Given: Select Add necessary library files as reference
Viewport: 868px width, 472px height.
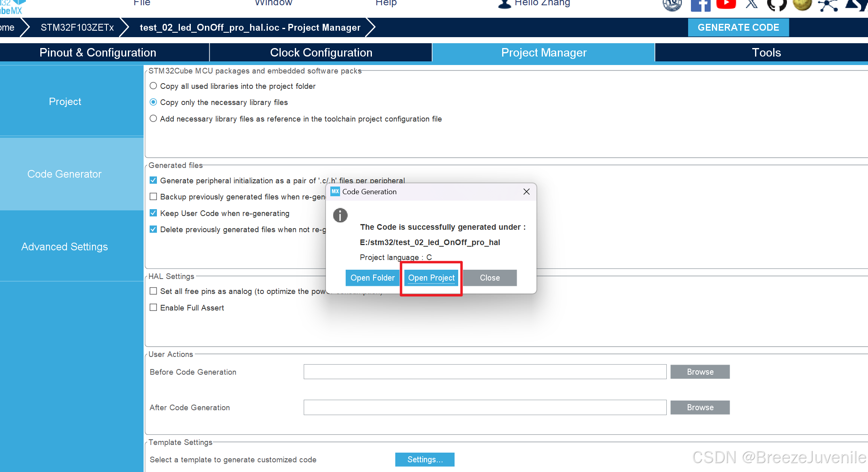Looking at the screenshot, I should point(153,119).
